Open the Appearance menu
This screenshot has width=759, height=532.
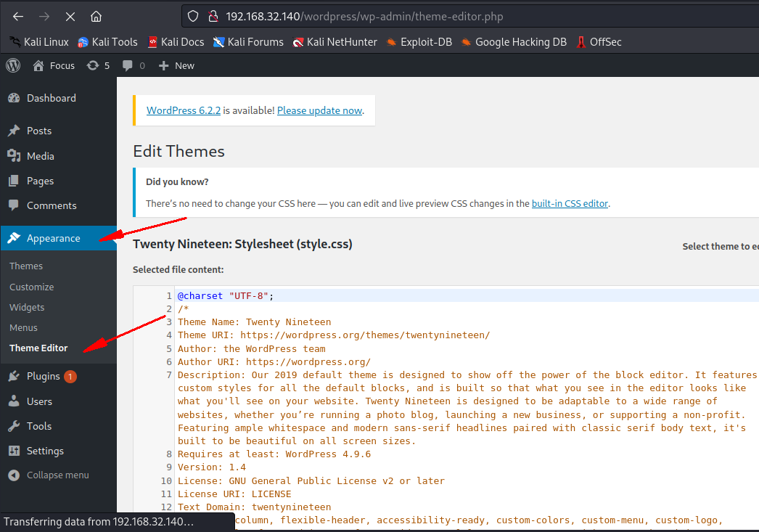58,238
